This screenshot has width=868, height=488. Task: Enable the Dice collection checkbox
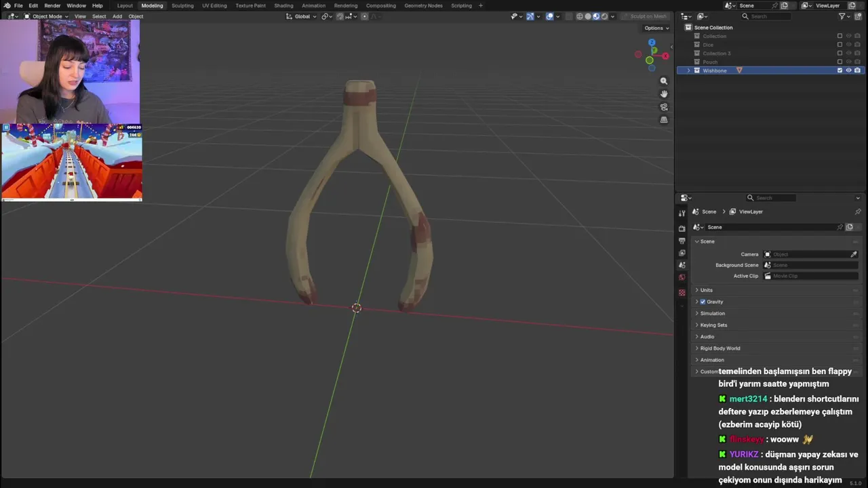coord(840,45)
